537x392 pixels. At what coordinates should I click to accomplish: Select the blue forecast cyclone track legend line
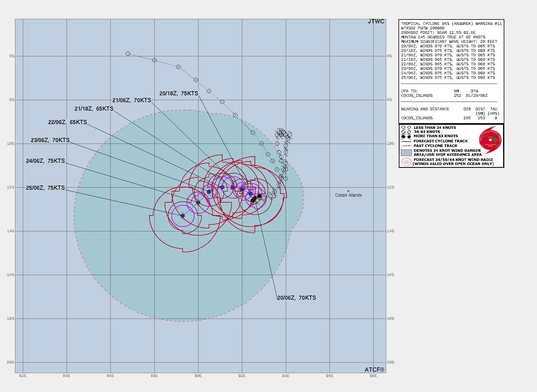[x=406, y=141]
